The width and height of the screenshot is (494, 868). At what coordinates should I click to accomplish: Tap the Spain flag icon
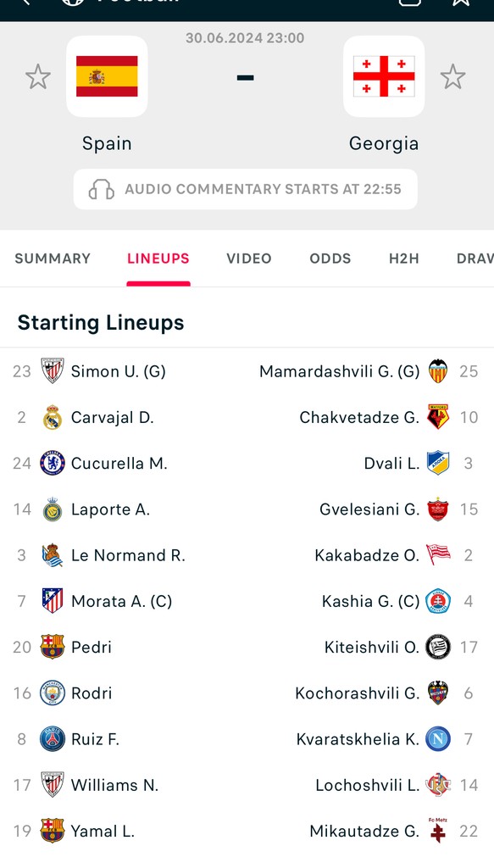[x=107, y=76]
